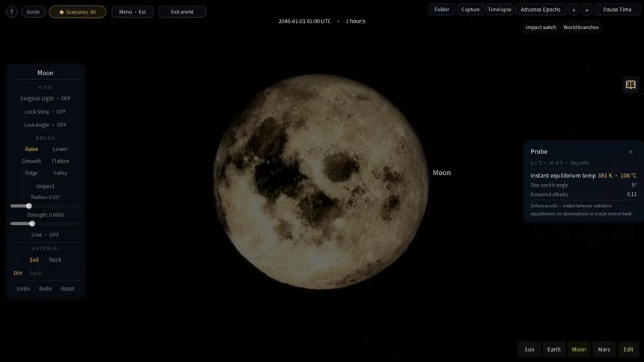This screenshot has width=644, height=362.
Task: Open the Folder button
Action: click(x=442, y=10)
